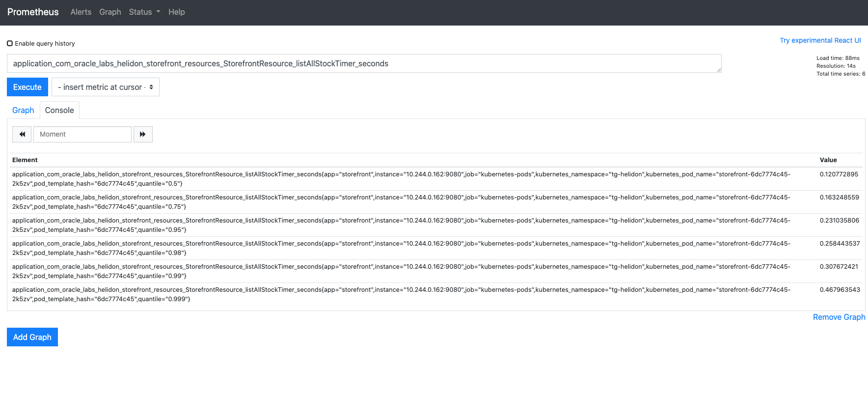Open Graph in the top navbar
The width and height of the screenshot is (868, 395).
point(110,12)
